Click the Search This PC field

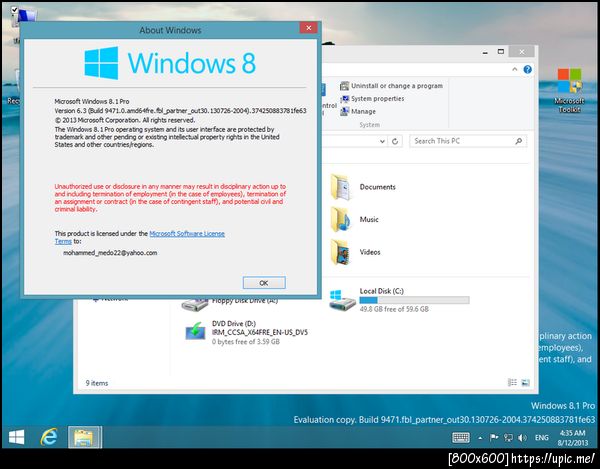coord(468,141)
